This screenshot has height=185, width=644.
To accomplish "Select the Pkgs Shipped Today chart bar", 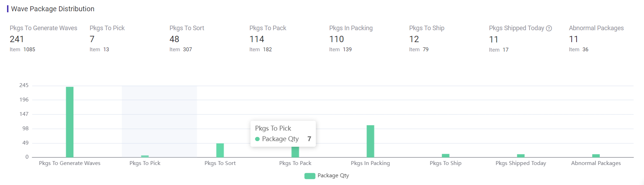I will [521, 156].
